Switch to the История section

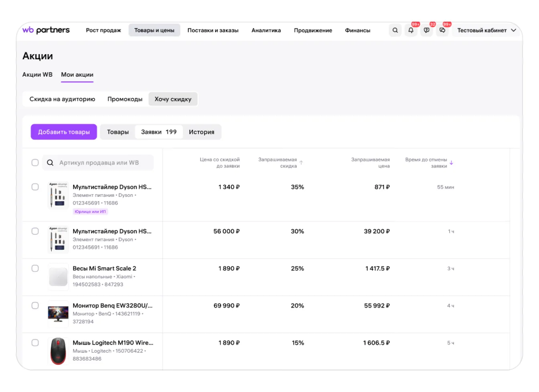[x=202, y=132]
